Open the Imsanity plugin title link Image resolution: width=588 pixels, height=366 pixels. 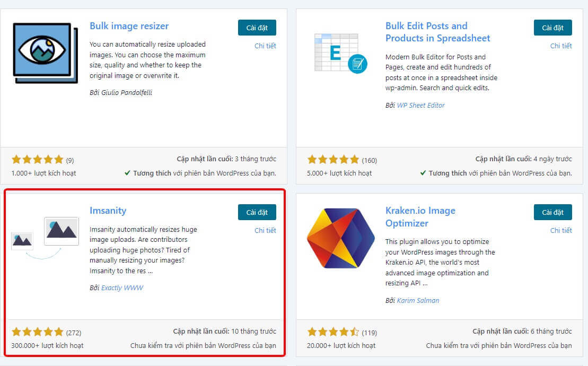pyautogui.click(x=108, y=211)
